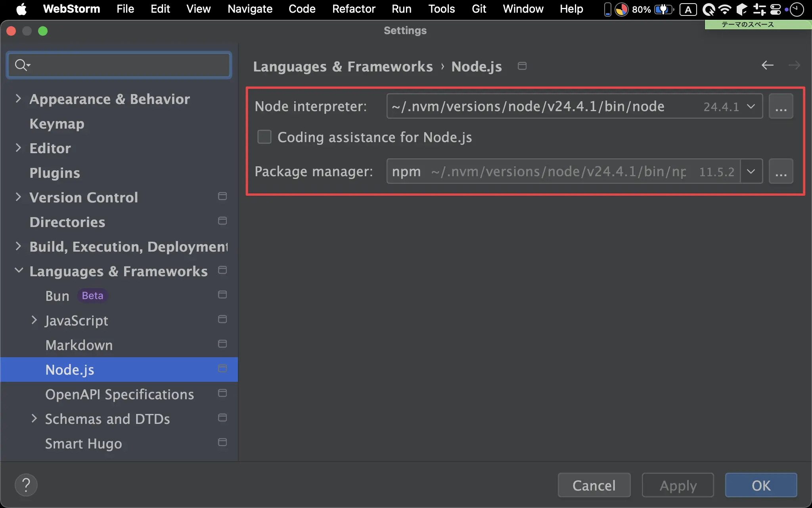Image resolution: width=812 pixels, height=508 pixels.
Task: Click the lightning Q icon in the menu bar
Action: [x=709, y=9]
